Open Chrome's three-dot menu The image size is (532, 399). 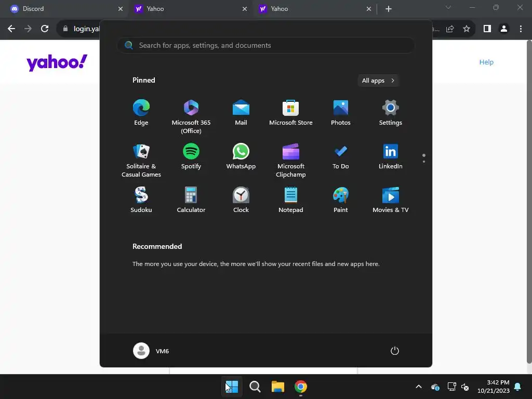[x=521, y=29]
